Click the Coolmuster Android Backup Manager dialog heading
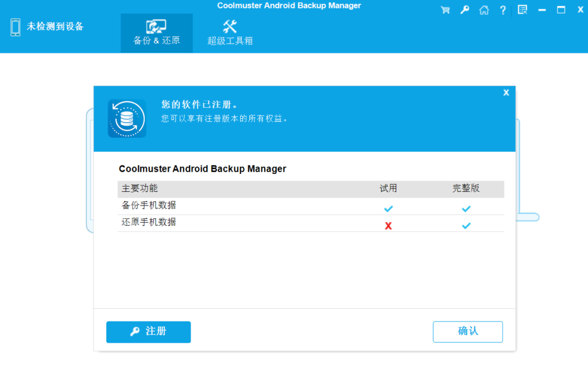The height and width of the screenshot is (372, 588). [x=203, y=169]
